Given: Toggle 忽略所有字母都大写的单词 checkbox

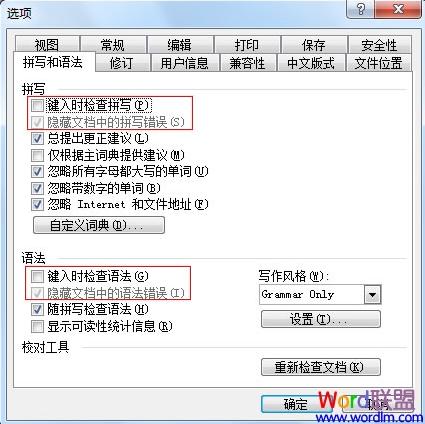Looking at the screenshot, I should point(37,172).
